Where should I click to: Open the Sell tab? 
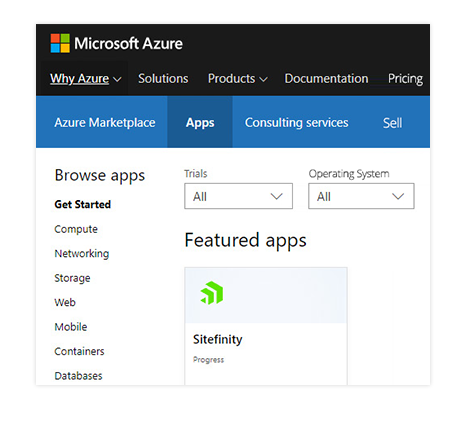pyautogui.click(x=392, y=123)
